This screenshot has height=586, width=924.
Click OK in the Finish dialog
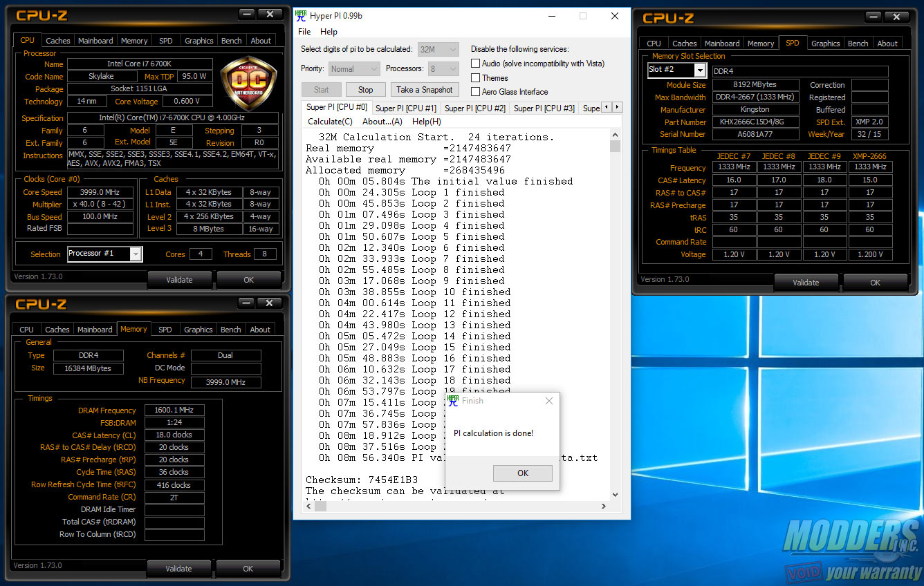click(x=523, y=473)
